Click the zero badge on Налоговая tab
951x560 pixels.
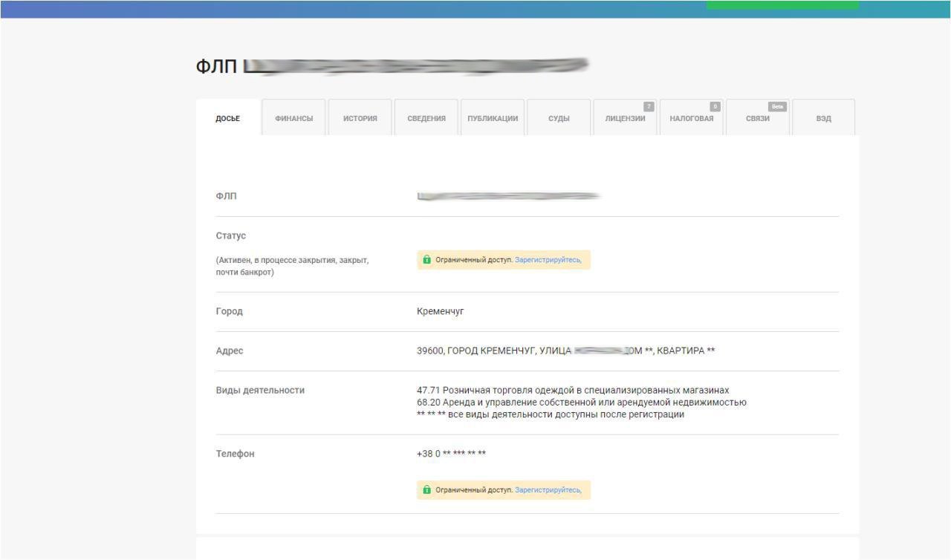[715, 107]
